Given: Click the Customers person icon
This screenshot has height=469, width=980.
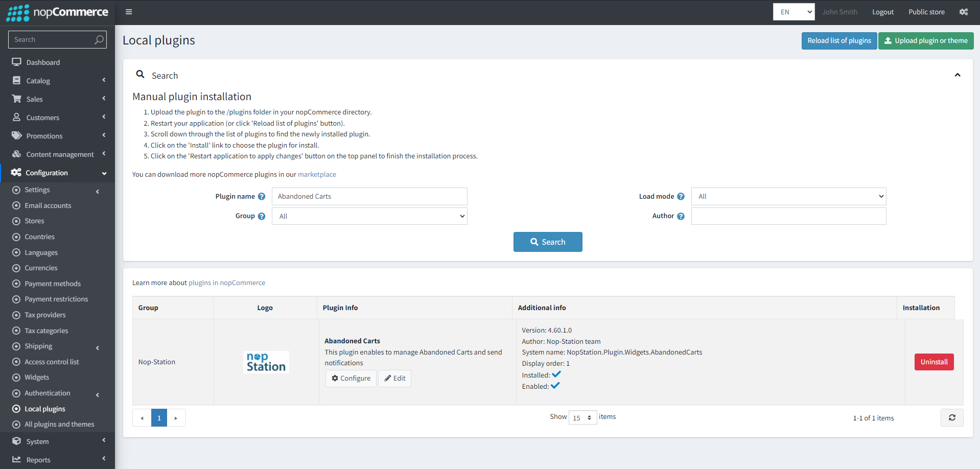Looking at the screenshot, I should click(x=17, y=118).
